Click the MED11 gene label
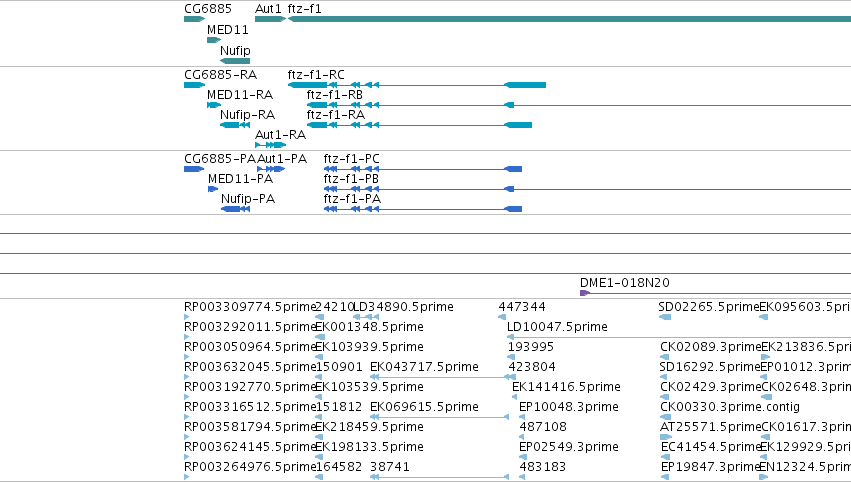 point(227,30)
